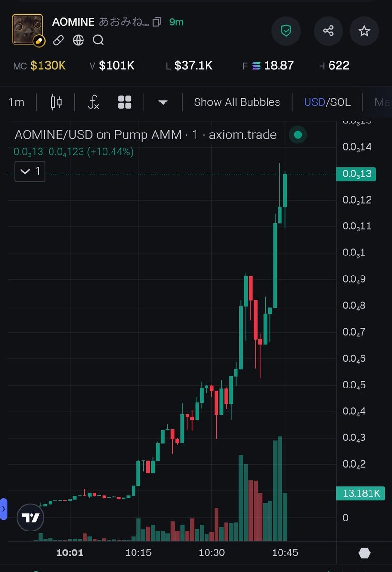Image resolution: width=392 pixels, height=572 pixels.
Task: Click the AOMINE token avatar thumbnail
Action: [28, 30]
